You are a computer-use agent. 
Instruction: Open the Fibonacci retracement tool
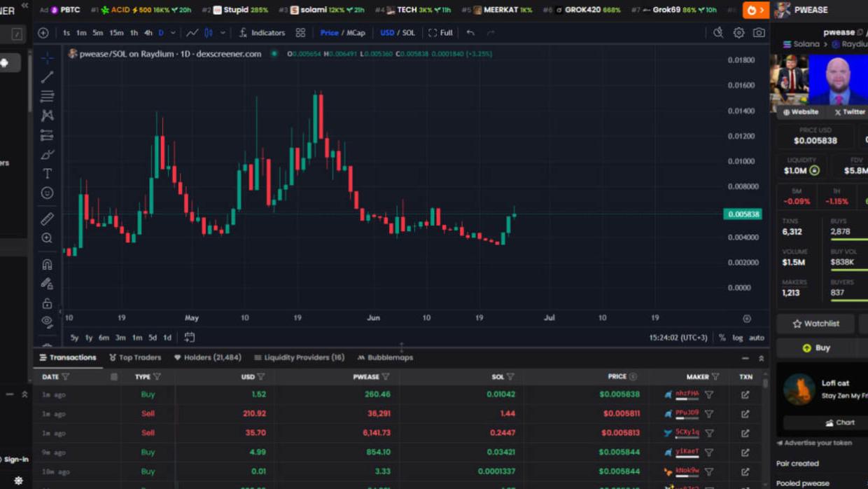(x=47, y=96)
